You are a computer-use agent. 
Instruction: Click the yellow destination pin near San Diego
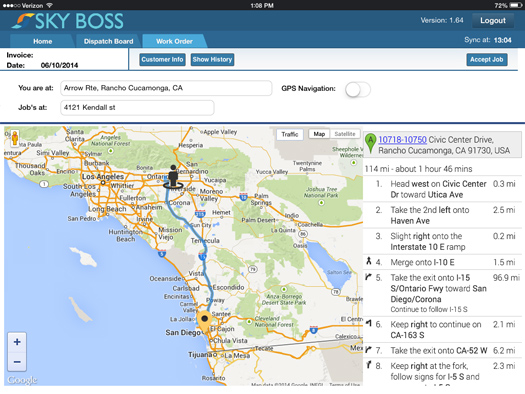click(x=204, y=322)
